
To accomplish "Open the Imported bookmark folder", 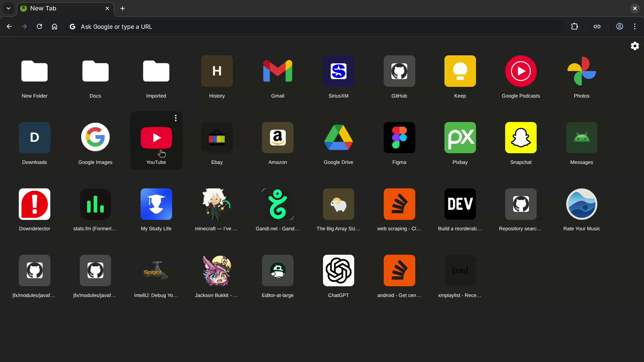I will tap(156, 71).
